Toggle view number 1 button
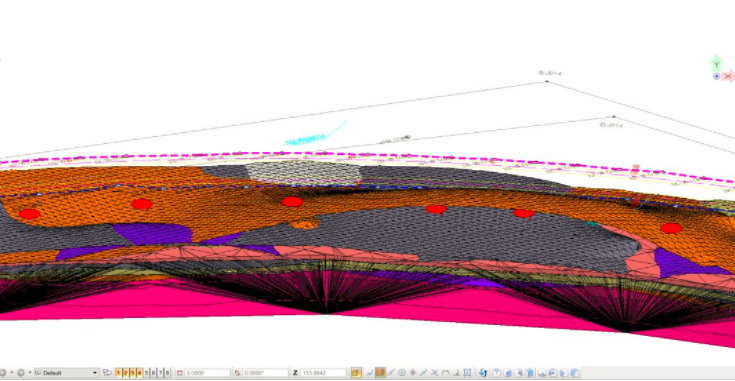This screenshot has width=735, height=381. point(118,373)
